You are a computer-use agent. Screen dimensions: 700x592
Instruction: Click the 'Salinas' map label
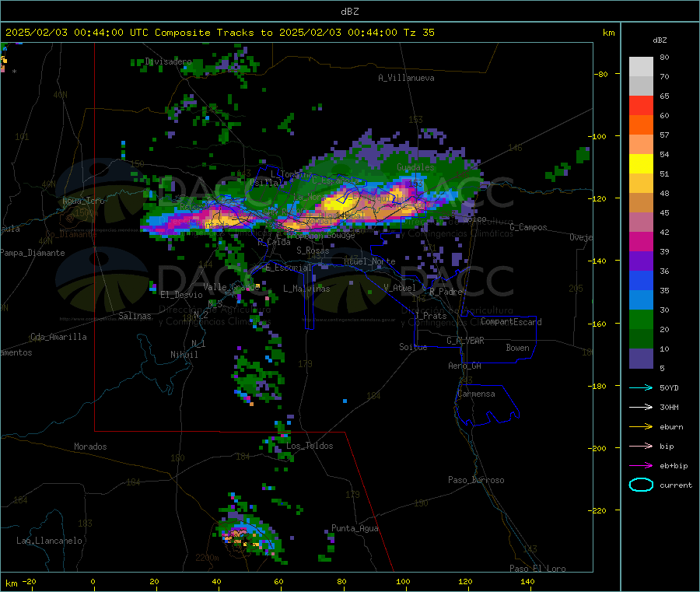(135, 316)
